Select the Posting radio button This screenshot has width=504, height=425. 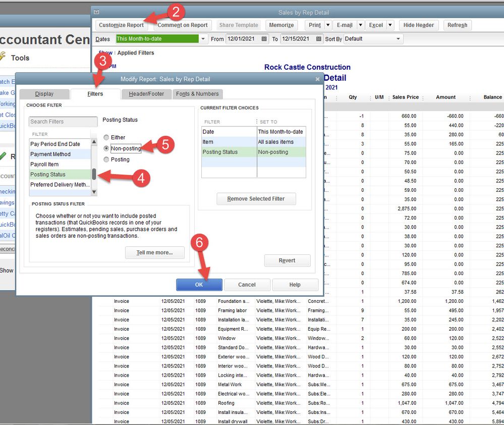106,160
